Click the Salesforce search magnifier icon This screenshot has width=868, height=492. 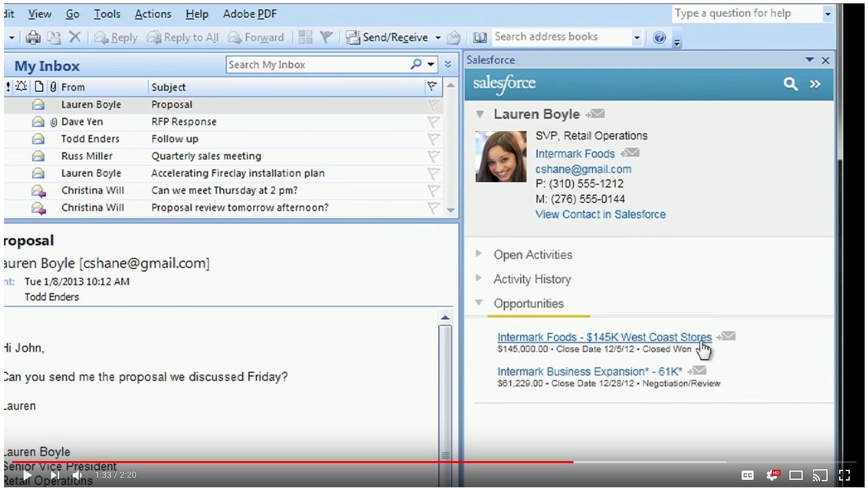click(791, 84)
